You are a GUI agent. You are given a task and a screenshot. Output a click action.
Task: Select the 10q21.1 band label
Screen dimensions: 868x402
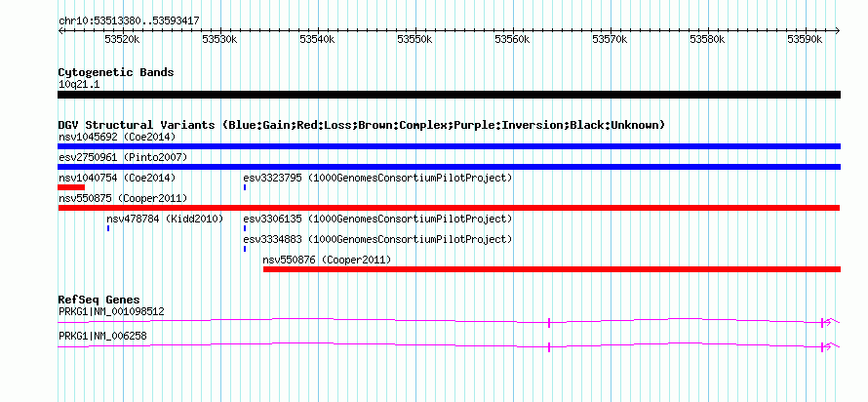pos(79,85)
